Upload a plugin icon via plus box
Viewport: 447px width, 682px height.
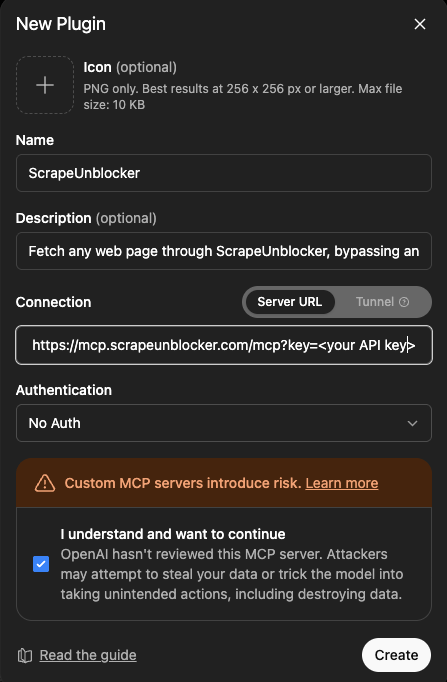[x=45, y=85]
